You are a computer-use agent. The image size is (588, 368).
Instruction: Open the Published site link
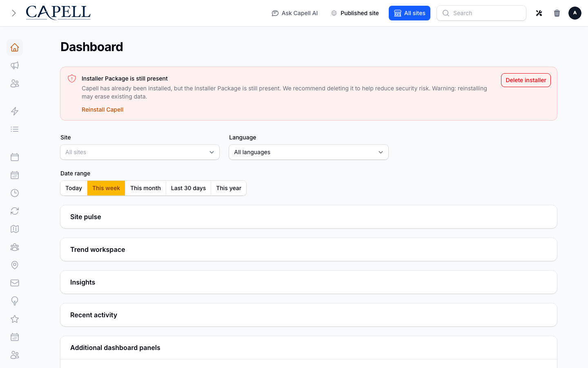(355, 13)
